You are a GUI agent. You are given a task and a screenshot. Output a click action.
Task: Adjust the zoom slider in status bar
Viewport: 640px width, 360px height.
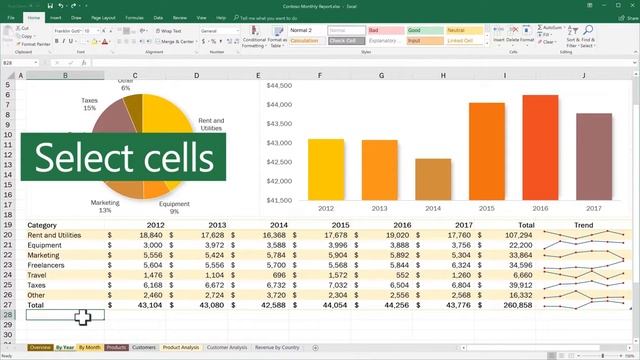point(602,356)
